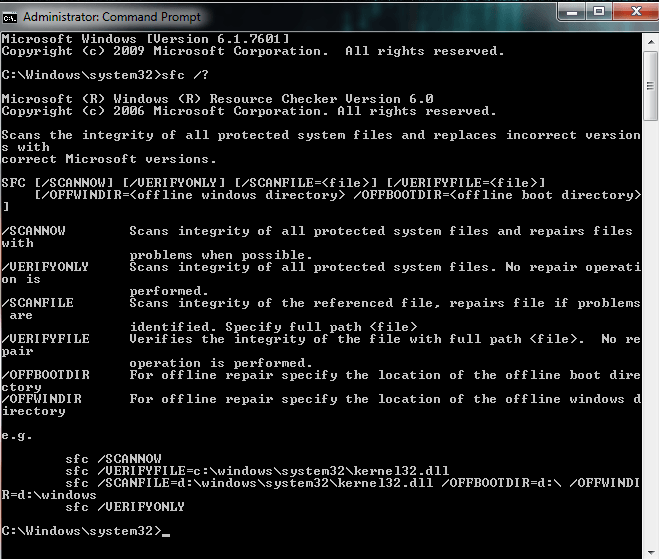Click example 'sfc /SCANFILE=d:\windows\system32\kernel32.dll'
659x559 pixels.
click(249, 483)
